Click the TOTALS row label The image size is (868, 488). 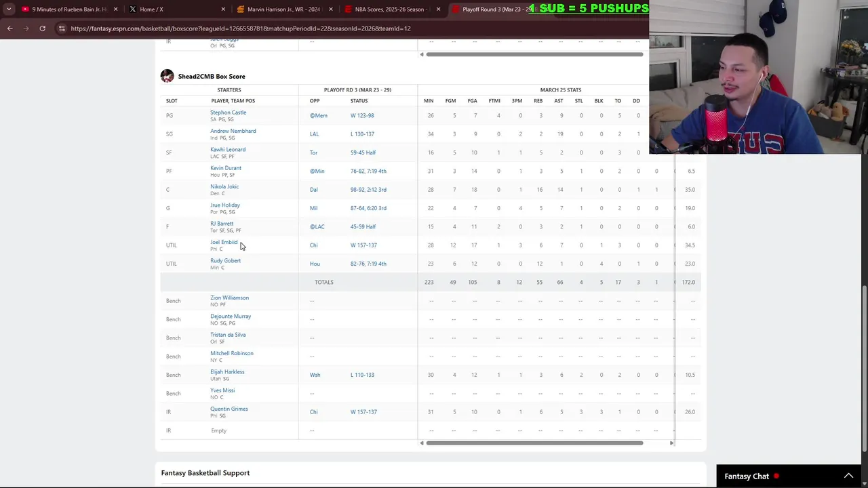[x=324, y=282]
